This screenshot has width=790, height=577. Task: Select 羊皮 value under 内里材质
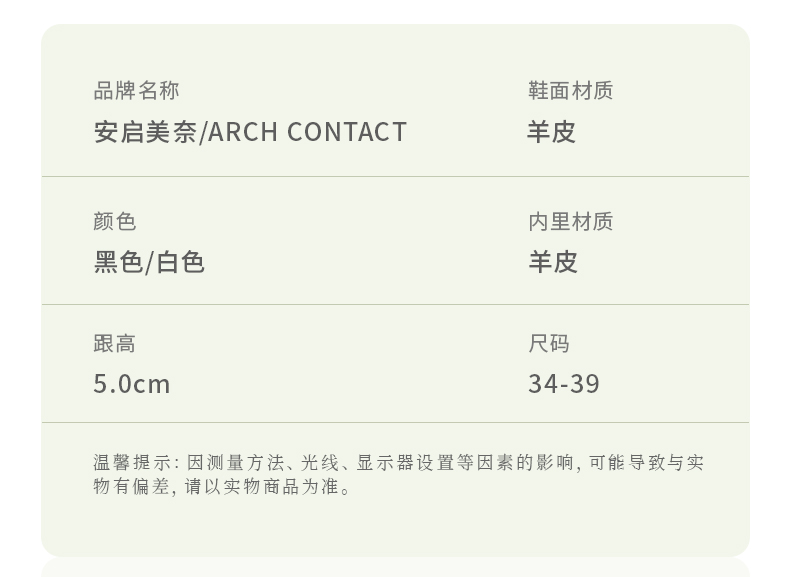(553, 262)
